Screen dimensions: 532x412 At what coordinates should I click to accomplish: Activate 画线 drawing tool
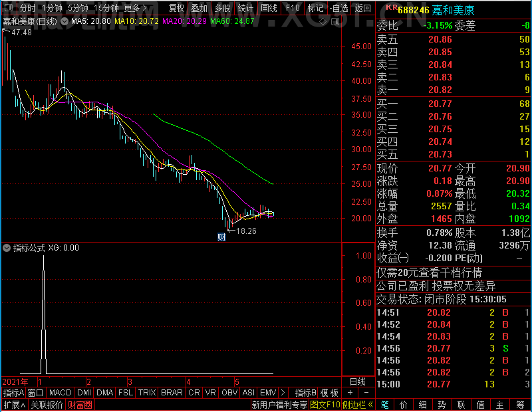tap(269, 8)
